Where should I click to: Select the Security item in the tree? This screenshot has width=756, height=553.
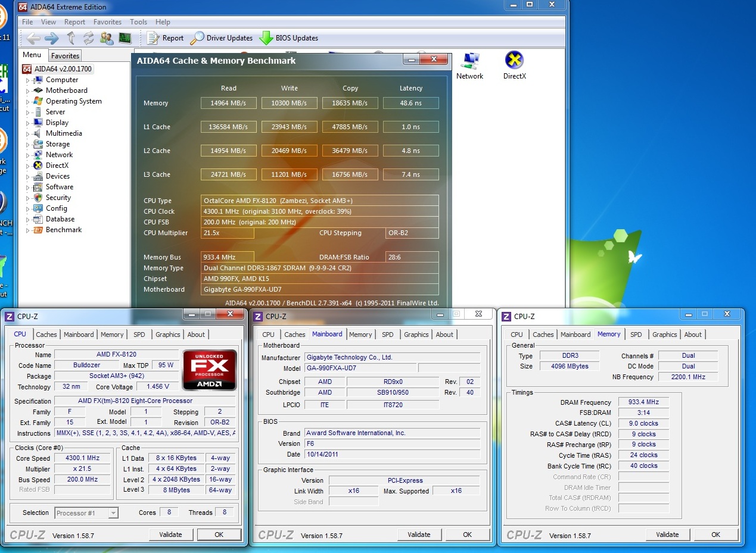tap(58, 198)
